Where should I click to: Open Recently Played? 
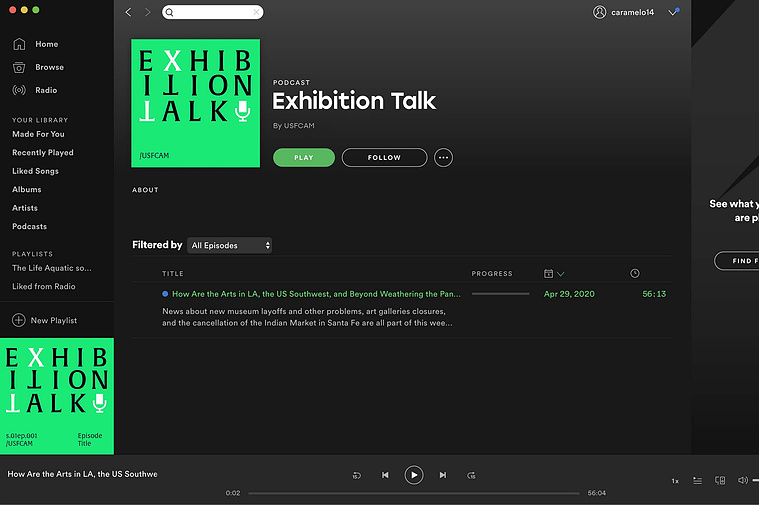(43, 153)
